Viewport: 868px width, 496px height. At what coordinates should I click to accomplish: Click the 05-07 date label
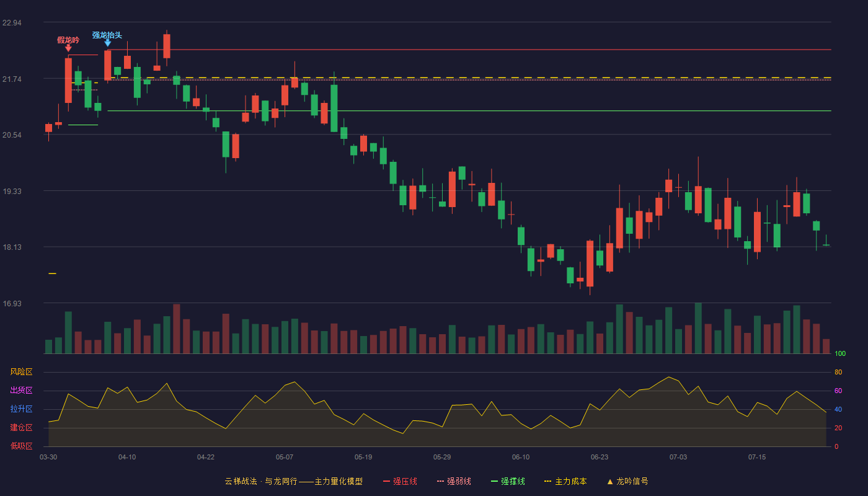285,457
